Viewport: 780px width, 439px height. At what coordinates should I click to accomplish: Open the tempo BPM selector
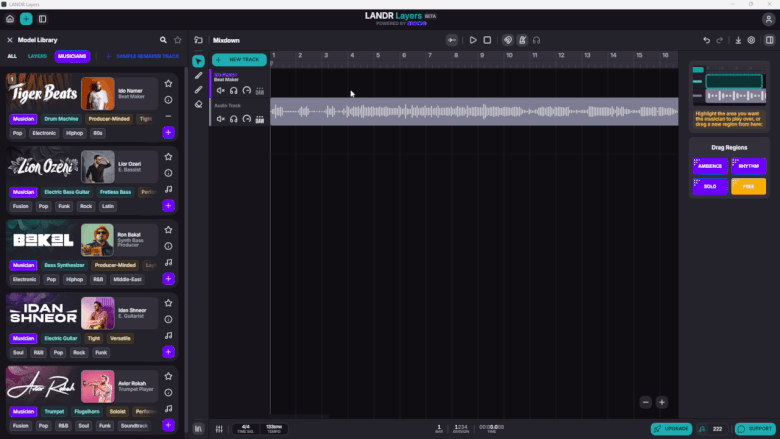274,428
